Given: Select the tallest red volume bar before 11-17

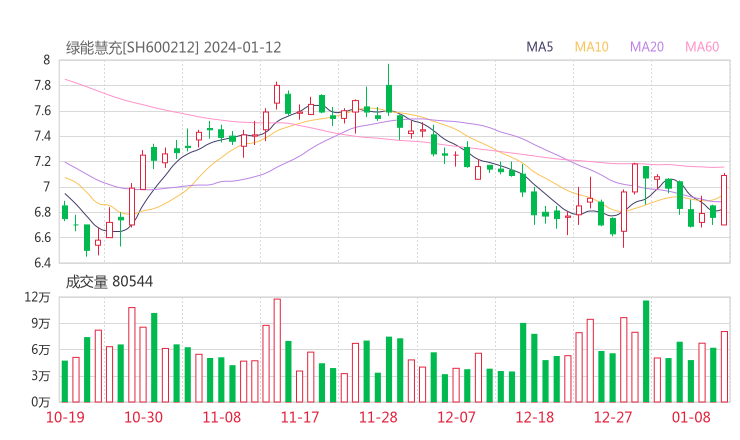Looking at the screenshot, I should pos(277,350).
